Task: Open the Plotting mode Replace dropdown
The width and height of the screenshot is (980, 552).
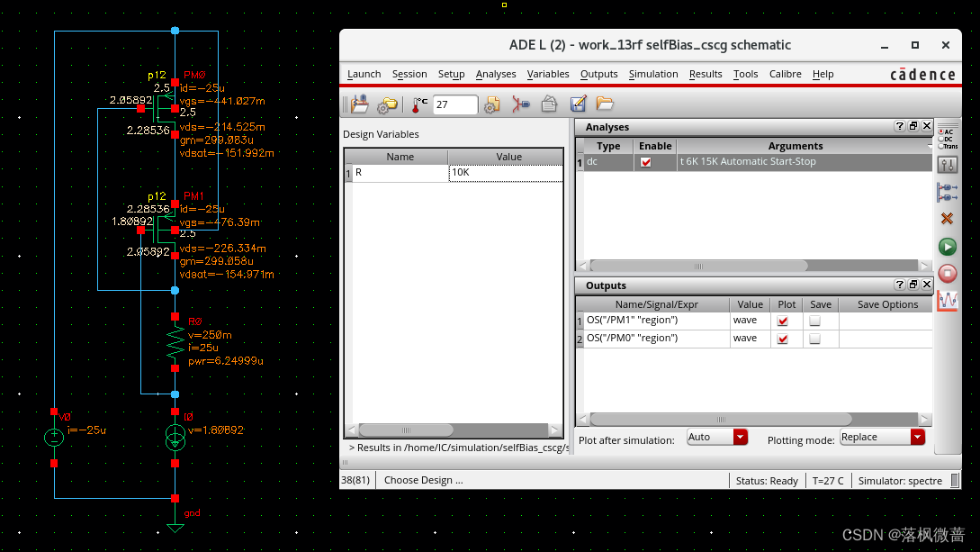Action: 882,437
